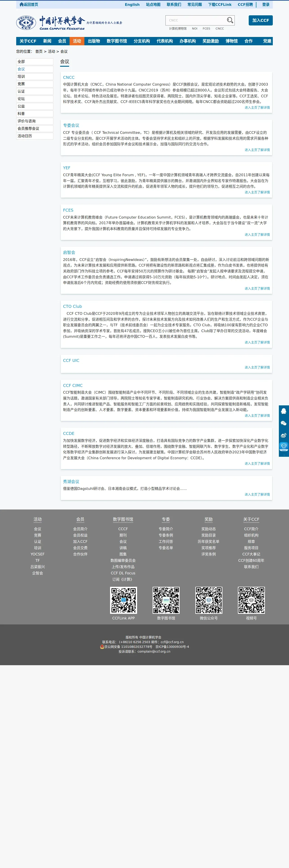Open 博物馆 in the navigation bar

(231, 41)
